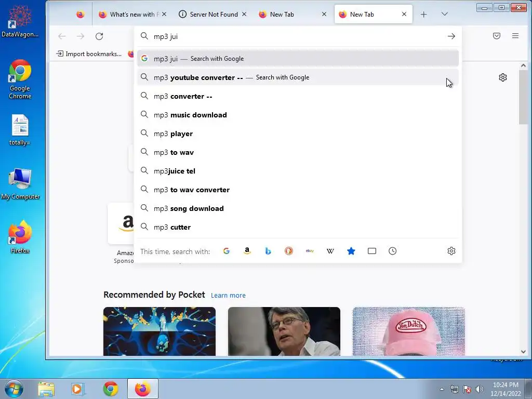The width and height of the screenshot is (532, 399).
Task: Close the What's new with Firefox tab
Action: pos(164,14)
